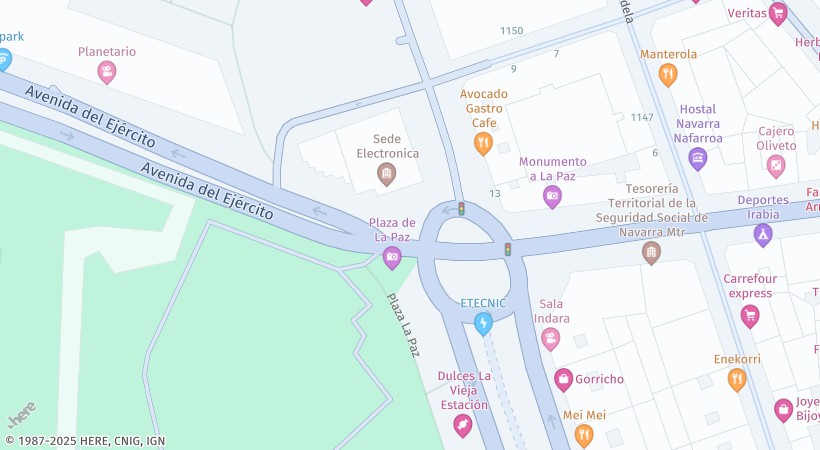Open the ETECNIC charging station marker

483,323
